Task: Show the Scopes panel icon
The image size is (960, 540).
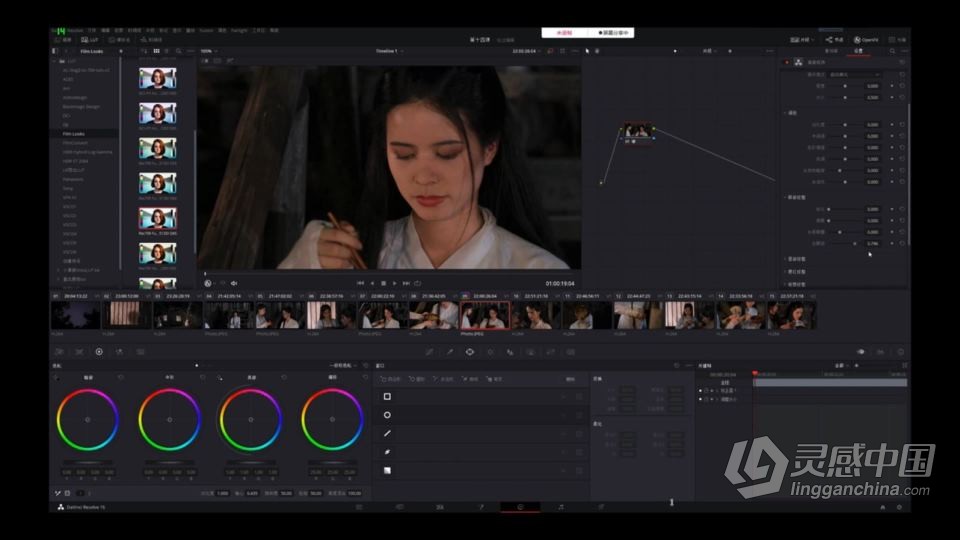Action: click(880, 352)
